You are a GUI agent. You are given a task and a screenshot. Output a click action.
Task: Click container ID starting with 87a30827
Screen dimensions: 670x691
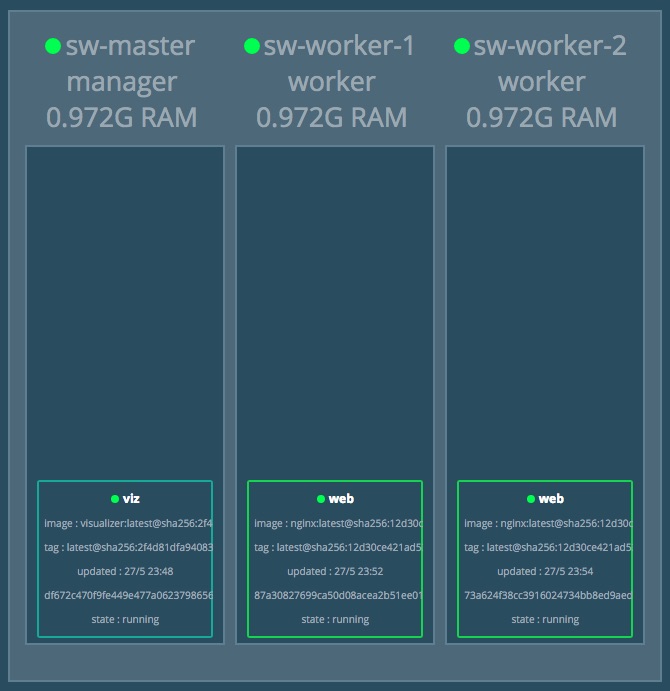point(337,595)
